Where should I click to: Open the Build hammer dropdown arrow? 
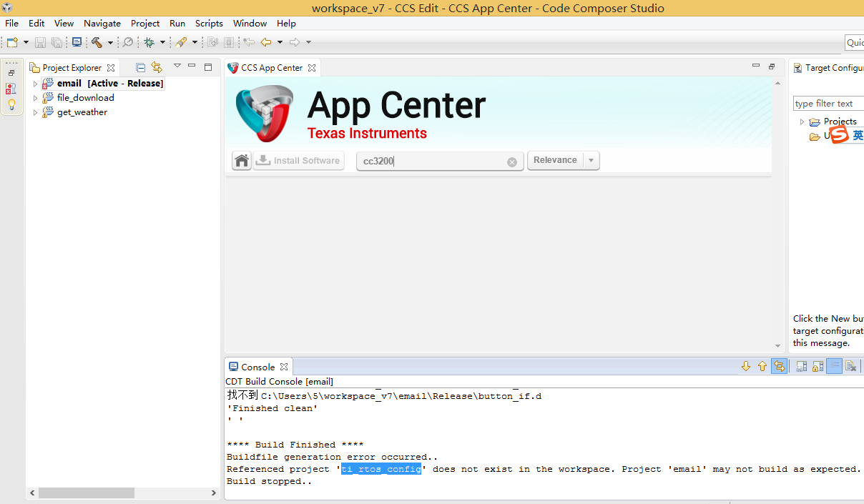coord(110,43)
